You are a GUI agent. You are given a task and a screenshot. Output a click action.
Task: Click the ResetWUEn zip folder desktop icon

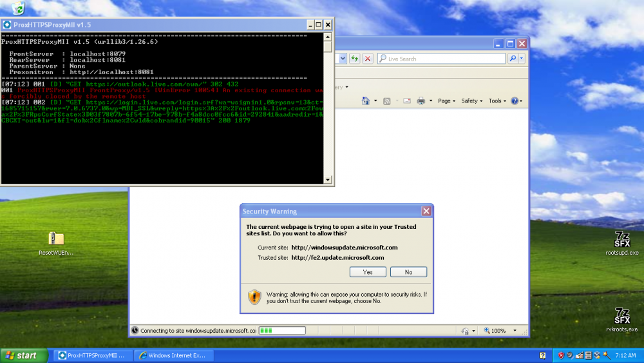[56, 243]
